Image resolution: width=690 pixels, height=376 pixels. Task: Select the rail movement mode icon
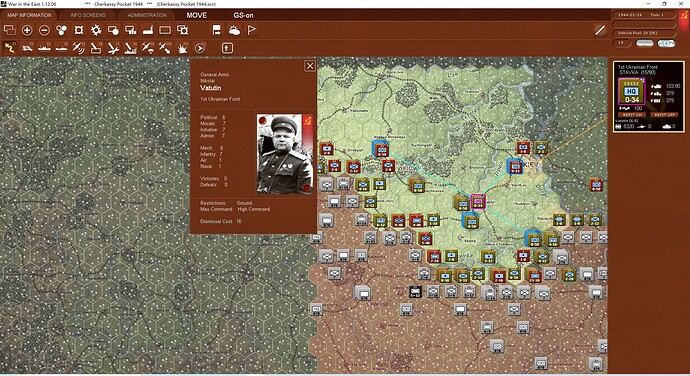click(27, 48)
